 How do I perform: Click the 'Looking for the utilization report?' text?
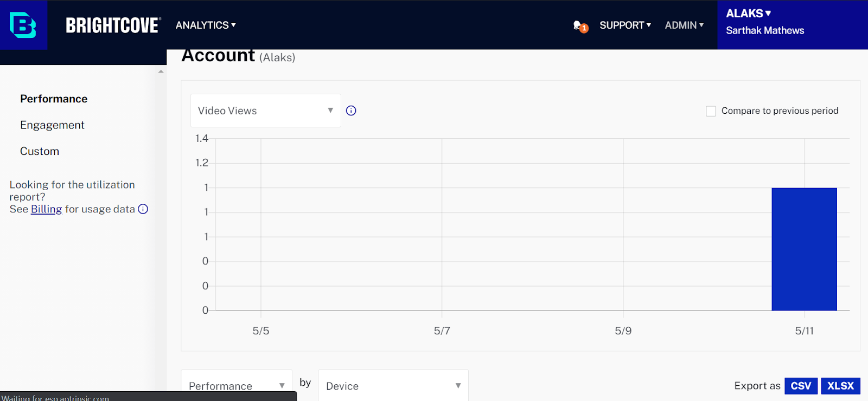pos(72,191)
